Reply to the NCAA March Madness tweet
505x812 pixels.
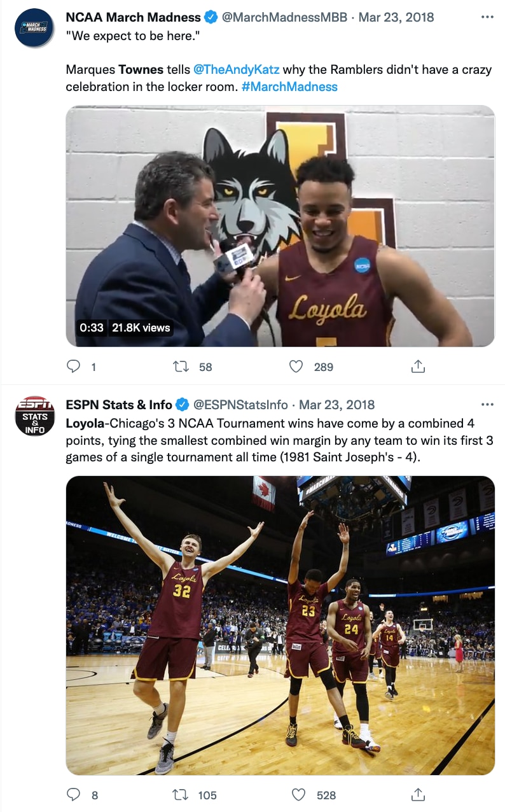point(74,367)
